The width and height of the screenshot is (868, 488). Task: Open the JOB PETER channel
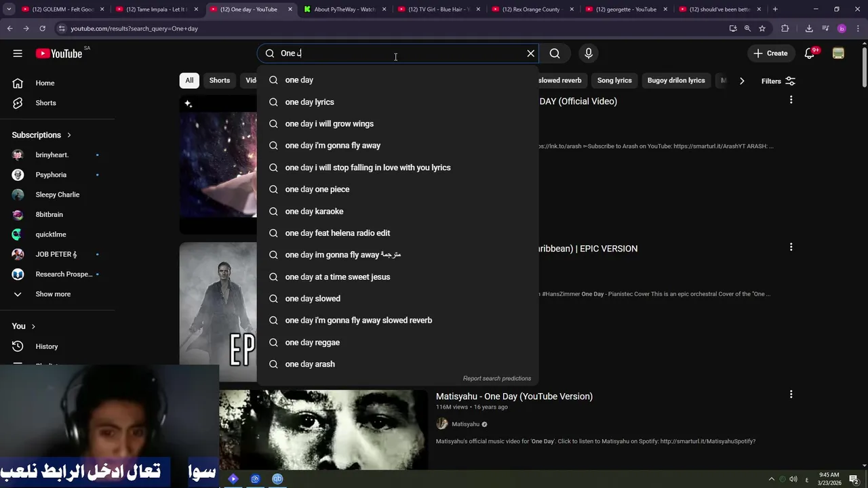tap(58, 254)
